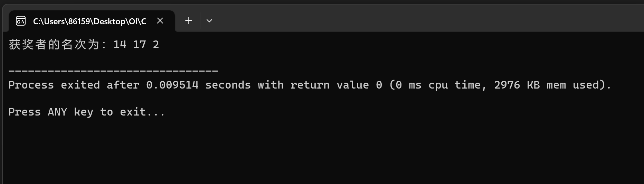Image resolution: width=644 pixels, height=184 pixels.
Task: Expand the new tab profile dropdown chevron
Action: point(209,21)
